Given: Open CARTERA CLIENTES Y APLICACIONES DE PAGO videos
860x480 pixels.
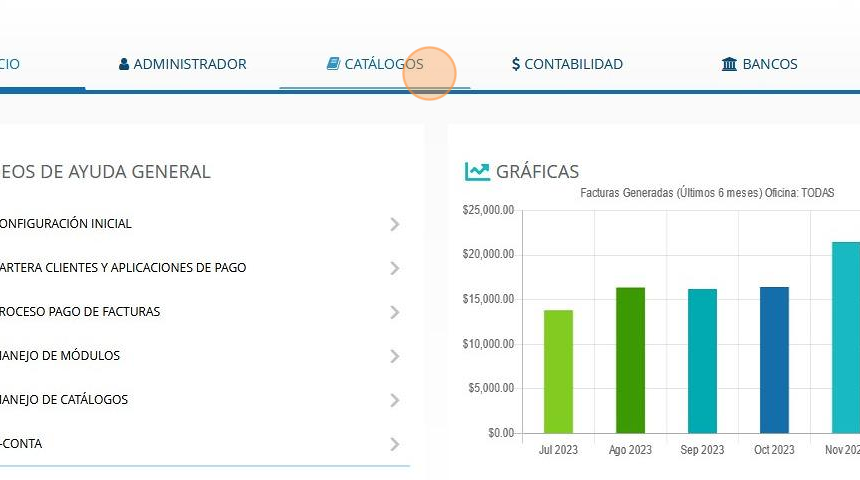Looking at the screenshot, I should 203,268.
